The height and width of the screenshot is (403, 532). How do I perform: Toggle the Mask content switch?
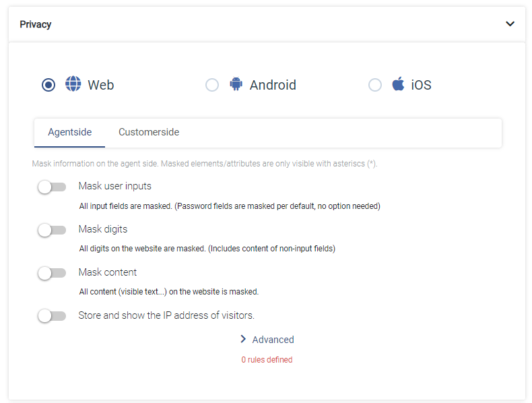52,273
